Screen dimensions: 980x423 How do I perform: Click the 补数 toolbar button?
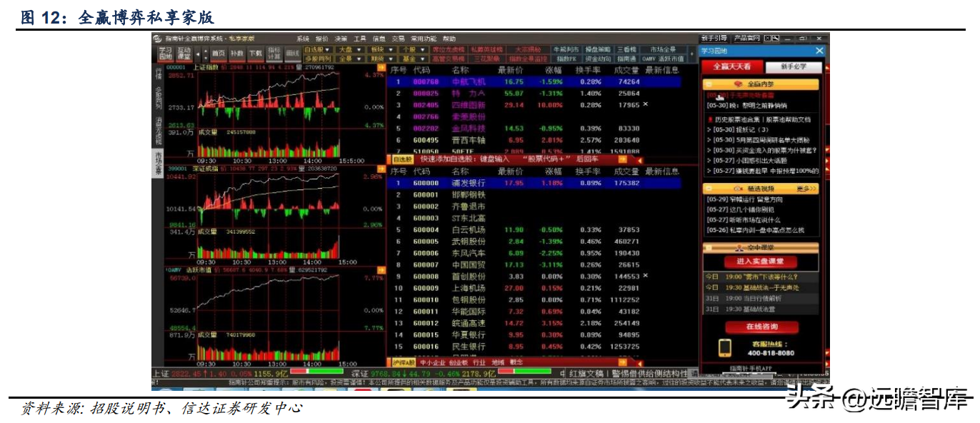[x=236, y=53]
